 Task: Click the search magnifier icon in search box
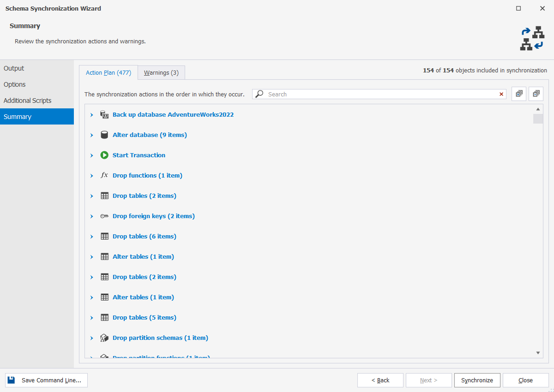coord(259,94)
